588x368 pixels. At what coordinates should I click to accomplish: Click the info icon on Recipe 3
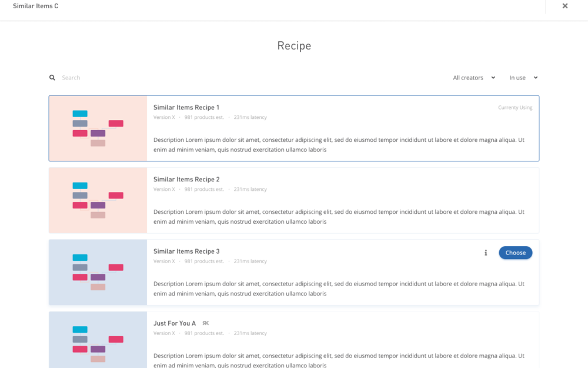coord(486,253)
